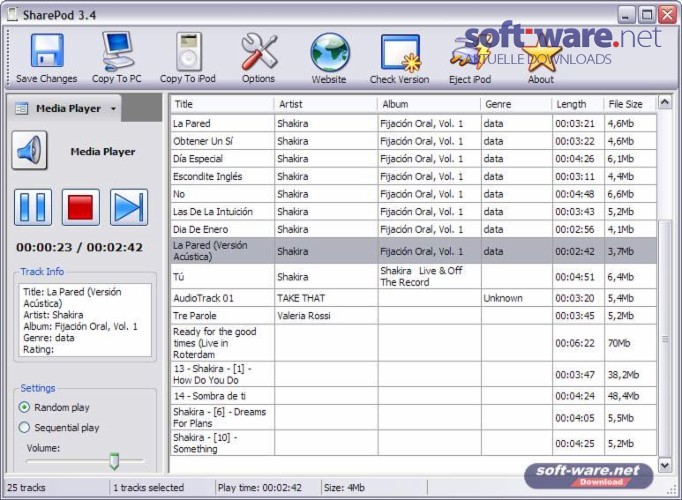Select the 'Dia De Enero' track

point(413,229)
